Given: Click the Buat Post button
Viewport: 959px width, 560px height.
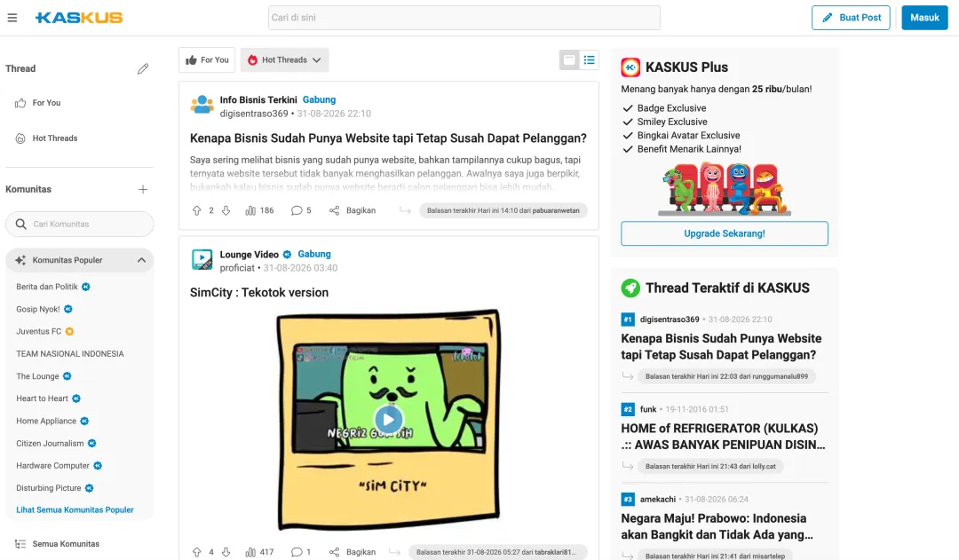Looking at the screenshot, I should (x=851, y=18).
